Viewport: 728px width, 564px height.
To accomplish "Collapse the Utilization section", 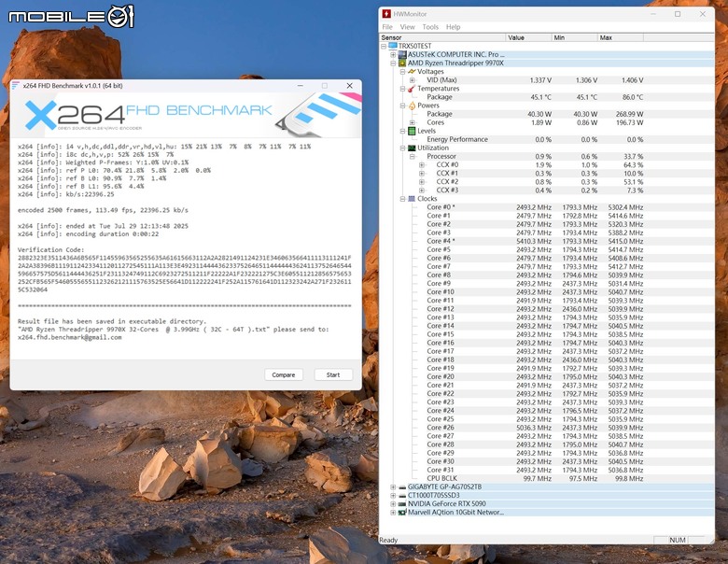I will (x=402, y=148).
